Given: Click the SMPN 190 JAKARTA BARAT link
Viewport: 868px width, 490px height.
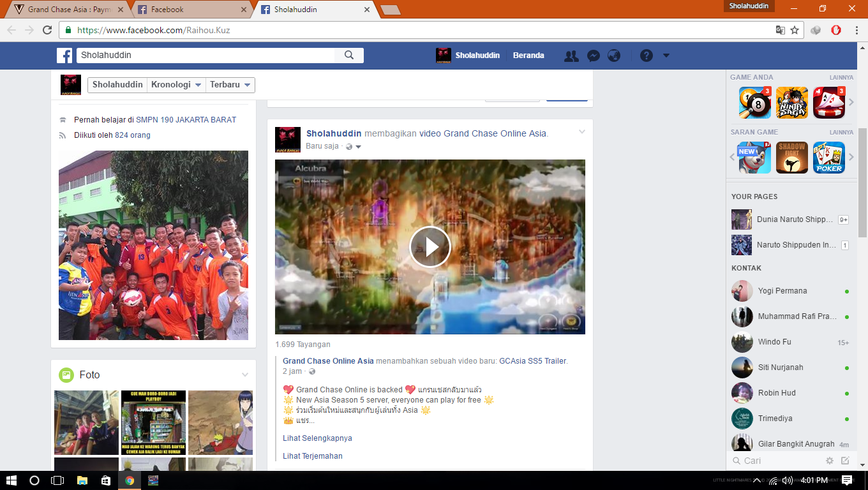Looking at the screenshot, I should click(186, 120).
